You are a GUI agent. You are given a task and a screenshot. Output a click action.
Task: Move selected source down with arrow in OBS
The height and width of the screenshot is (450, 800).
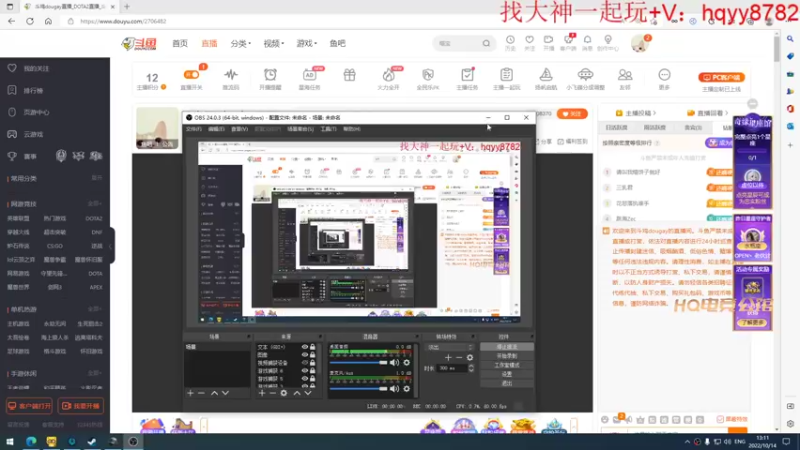pyautogui.click(x=308, y=393)
